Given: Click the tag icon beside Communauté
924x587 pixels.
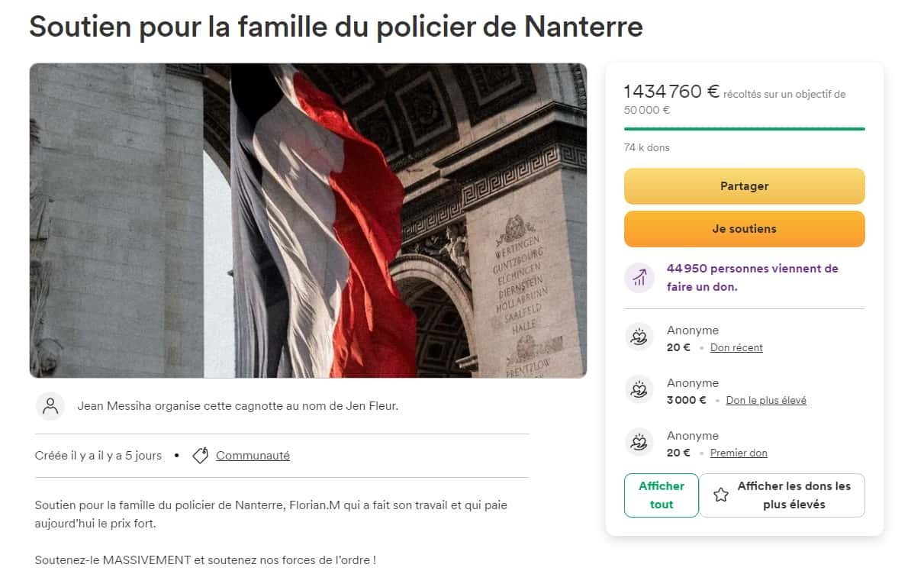Looking at the screenshot, I should point(201,456).
